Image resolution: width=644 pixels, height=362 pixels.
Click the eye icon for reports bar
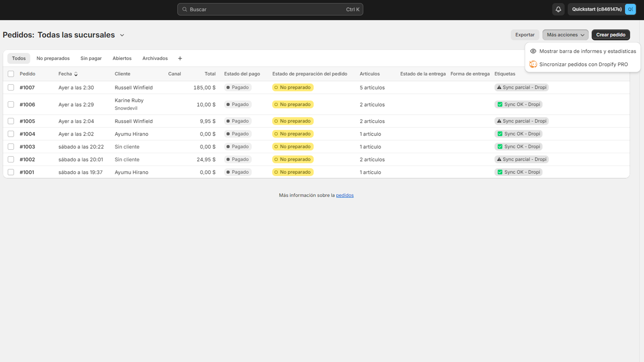pos(533,51)
